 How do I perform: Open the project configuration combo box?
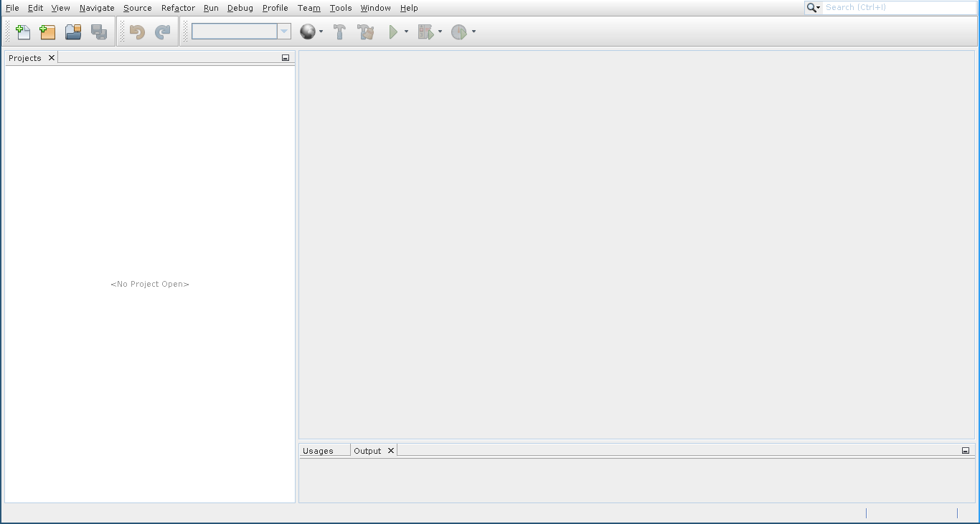[241, 32]
